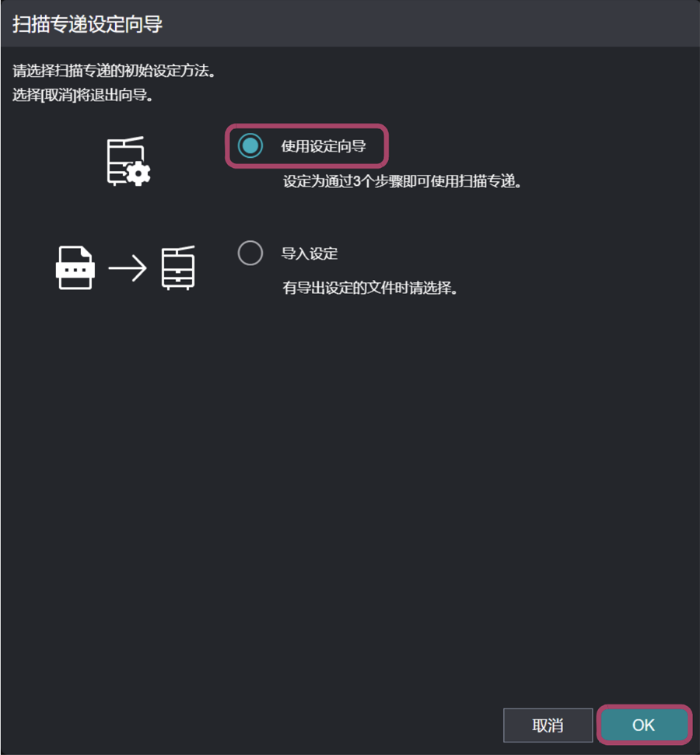700x755 pixels.
Task: Click the number 3 in the steps description
Action: (357, 181)
